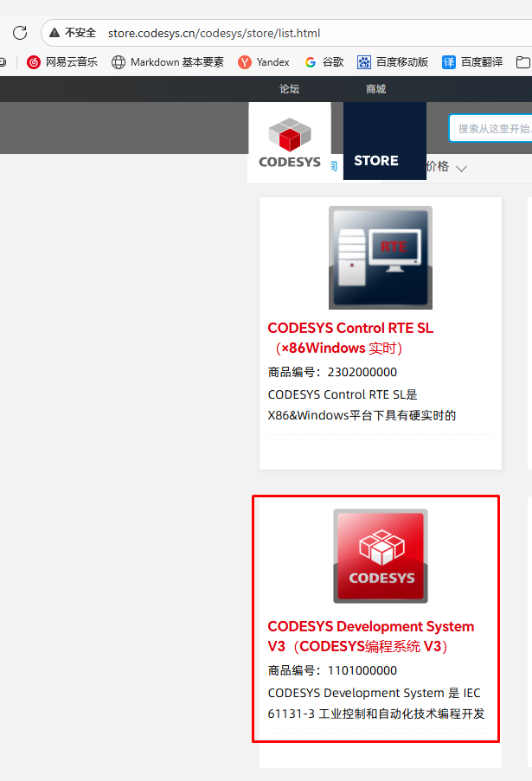
Task: Open 百度移动版 bookmark
Action: (x=393, y=62)
